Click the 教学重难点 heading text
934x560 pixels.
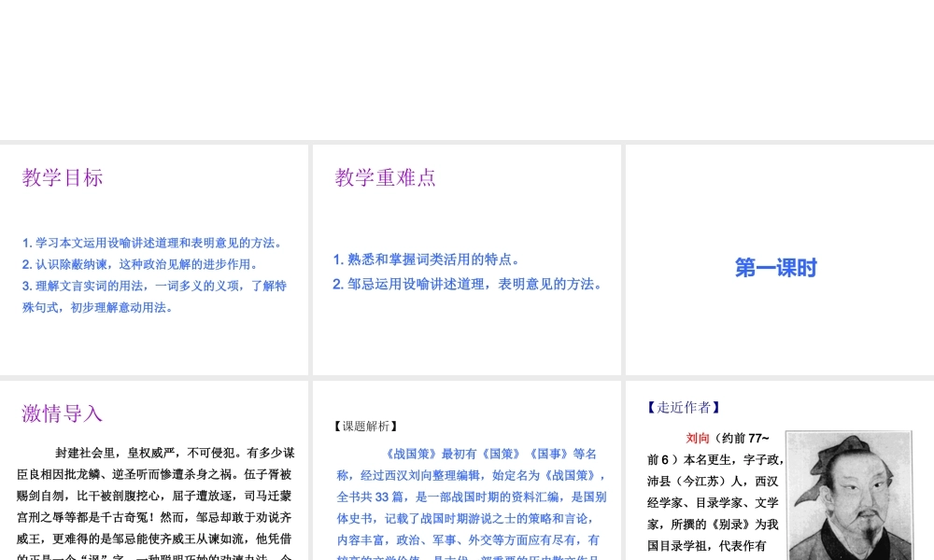click(386, 177)
